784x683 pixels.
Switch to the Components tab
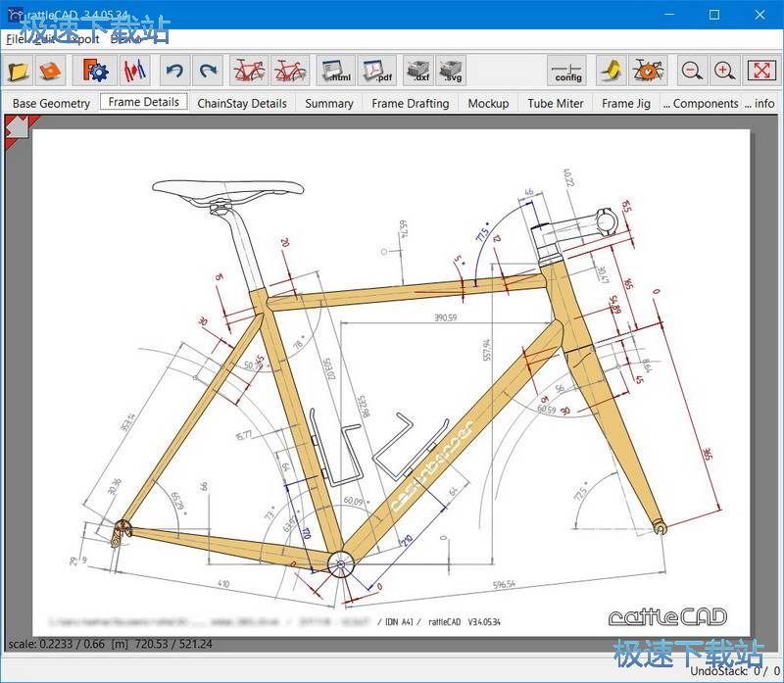[701, 103]
